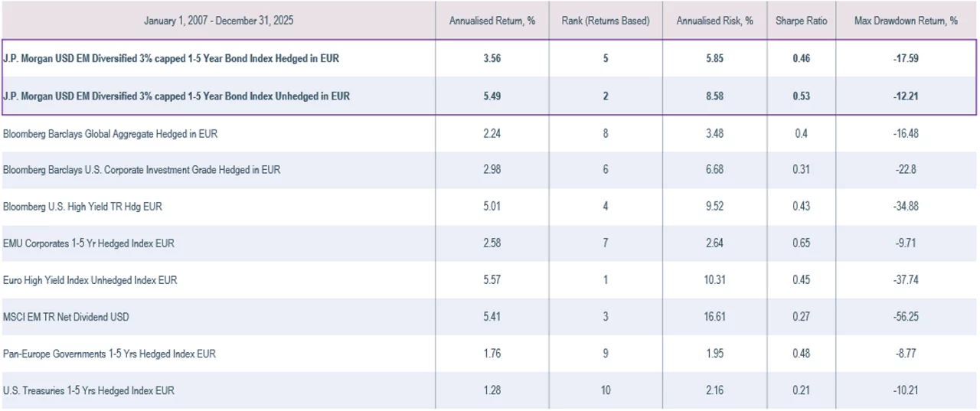Click Bloomberg Barclays U.S. Corporate Investment Grade label
Viewport: 980px width, 411px height.
point(142,170)
